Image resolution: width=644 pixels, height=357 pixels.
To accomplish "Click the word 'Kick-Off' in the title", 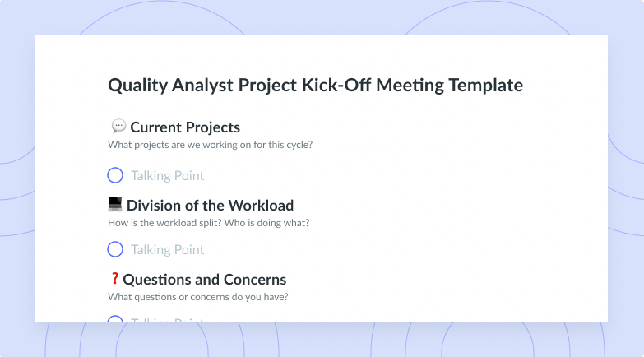I will pos(336,85).
